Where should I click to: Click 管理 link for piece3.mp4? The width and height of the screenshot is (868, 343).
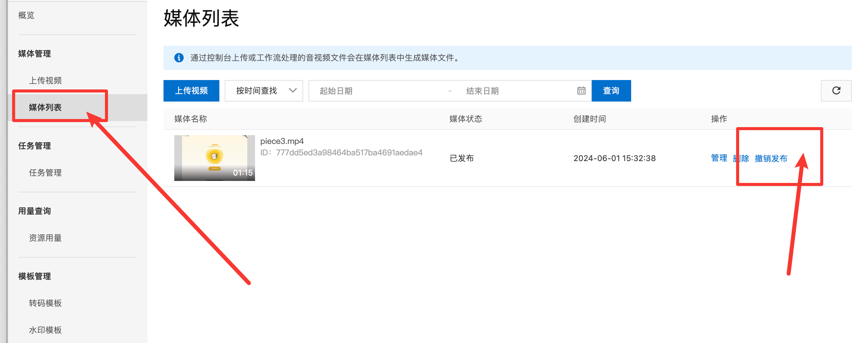click(719, 158)
